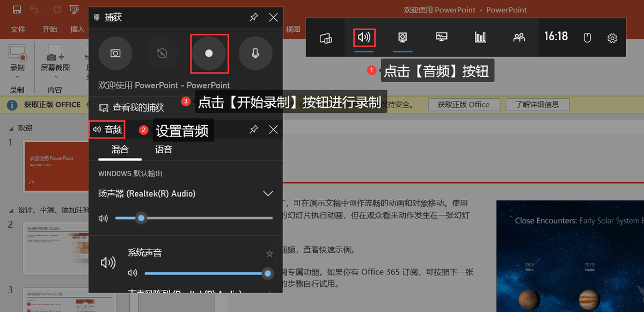Click the 了解详细信息 button
The width and height of the screenshot is (644, 312).
537,105
